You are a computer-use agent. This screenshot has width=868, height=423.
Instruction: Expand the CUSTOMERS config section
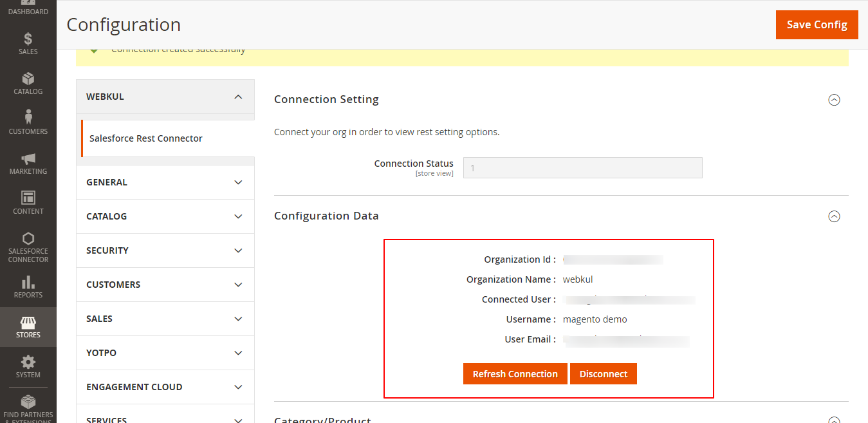click(x=165, y=285)
